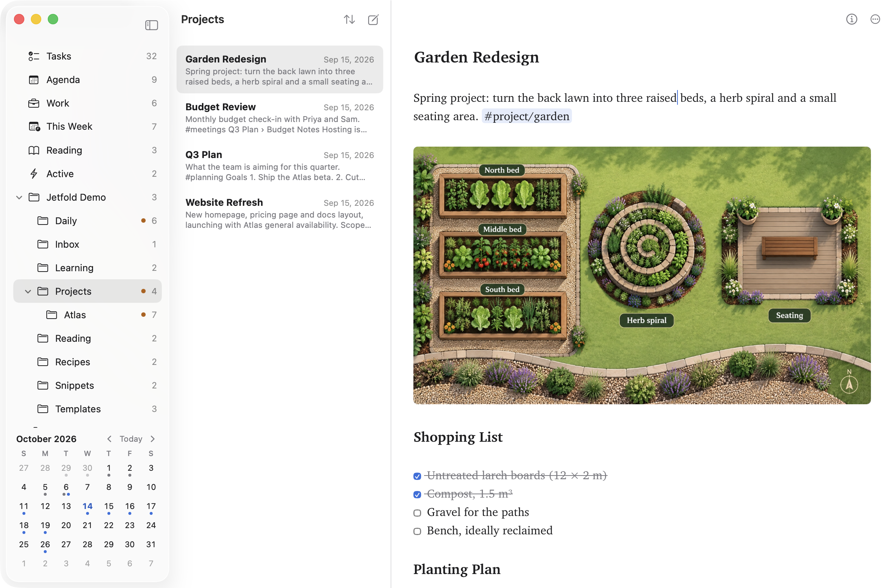Collapse the Jetfold Demo folder chevron
893x588 pixels.
(x=19, y=198)
